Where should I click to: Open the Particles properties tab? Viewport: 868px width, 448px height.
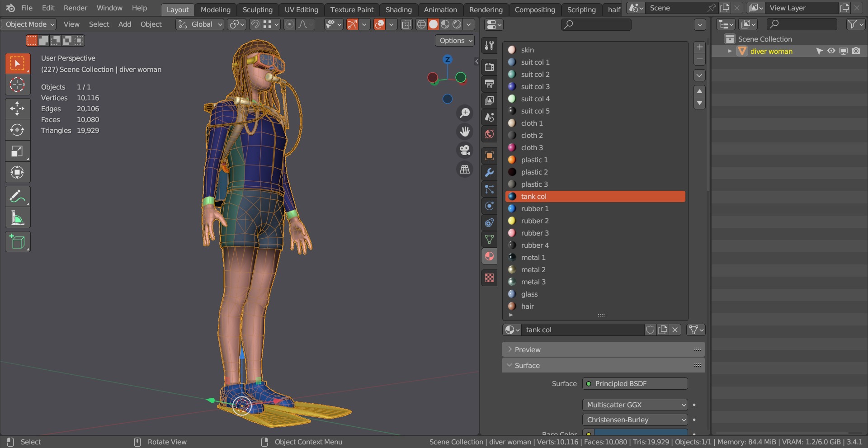tap(489, 189)
